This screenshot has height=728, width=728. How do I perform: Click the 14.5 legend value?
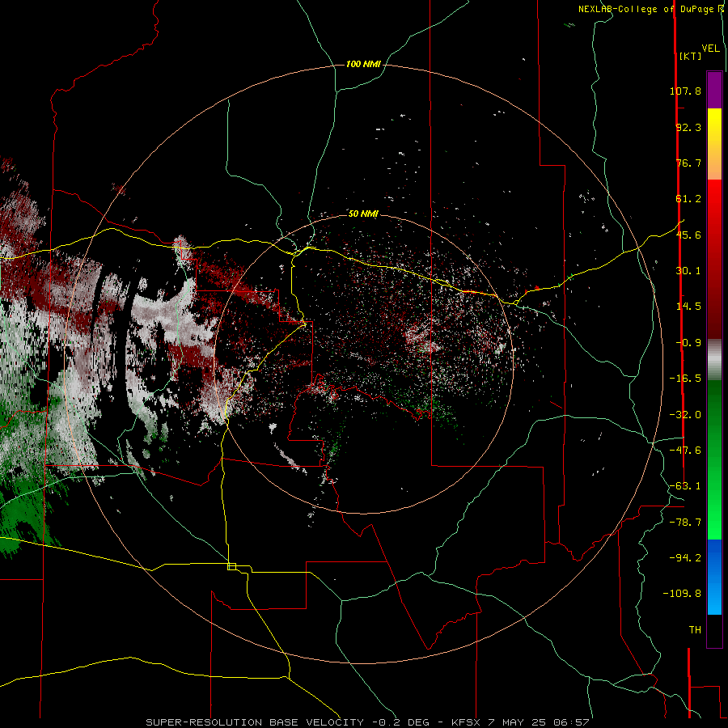click(688, 307)
